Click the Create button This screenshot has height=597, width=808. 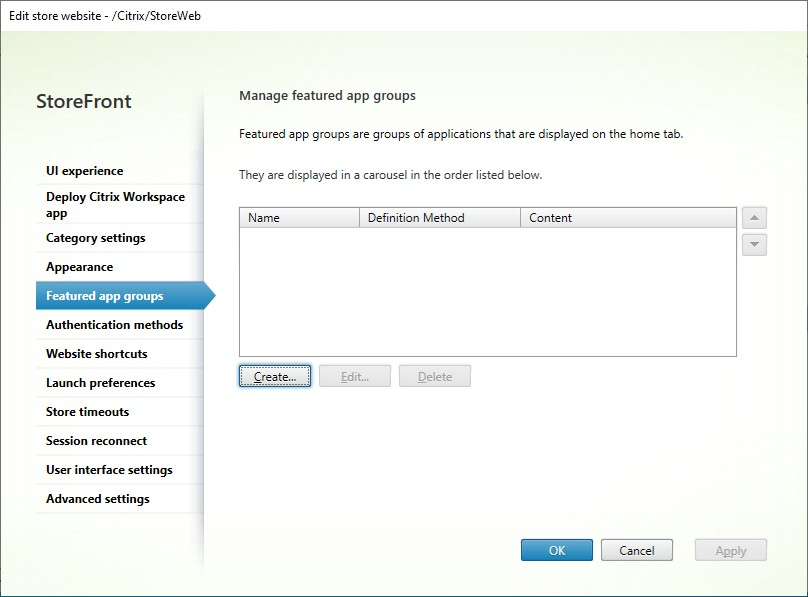click(274, 376)
